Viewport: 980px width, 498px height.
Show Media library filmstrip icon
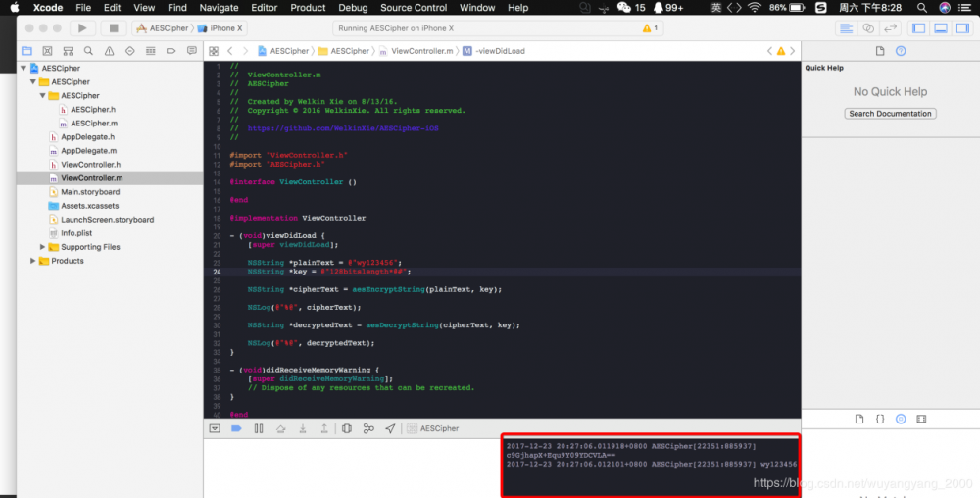click(921, 420)
